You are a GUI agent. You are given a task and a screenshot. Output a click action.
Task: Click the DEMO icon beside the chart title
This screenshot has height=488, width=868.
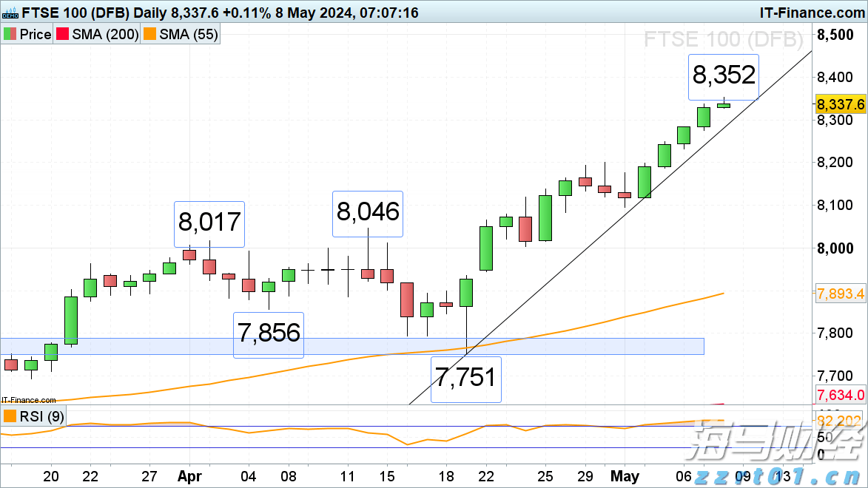(x=10, y=12)
